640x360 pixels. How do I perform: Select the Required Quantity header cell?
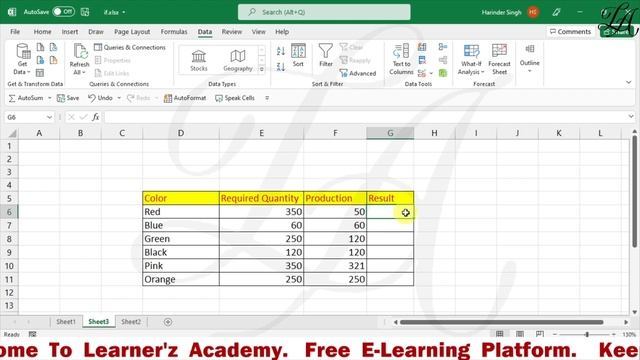coord(261,198)
